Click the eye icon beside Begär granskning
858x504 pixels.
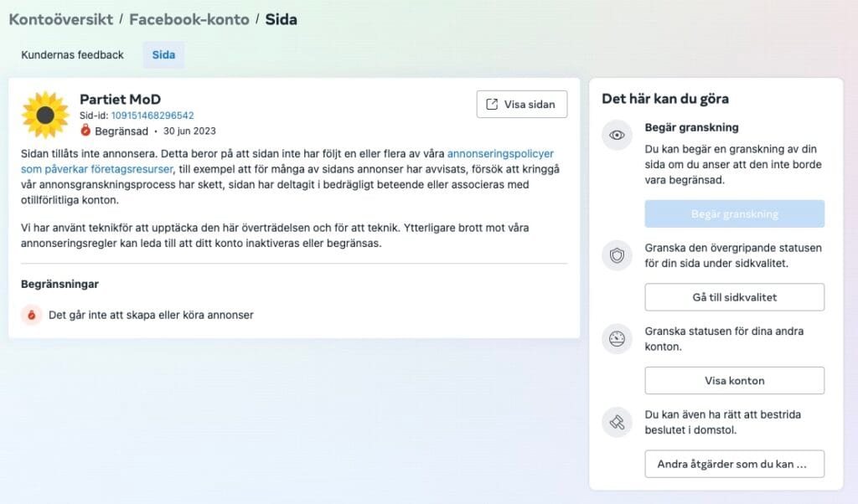click(618, 134)
